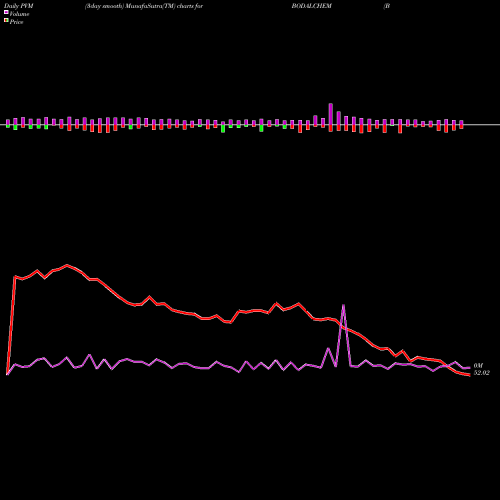The height and width of the screenshot is (500, 500).
Task: Click the '(3day smooth) MunafaSutra(TM) charts for' heading
Action: click(x=144, y=6)
